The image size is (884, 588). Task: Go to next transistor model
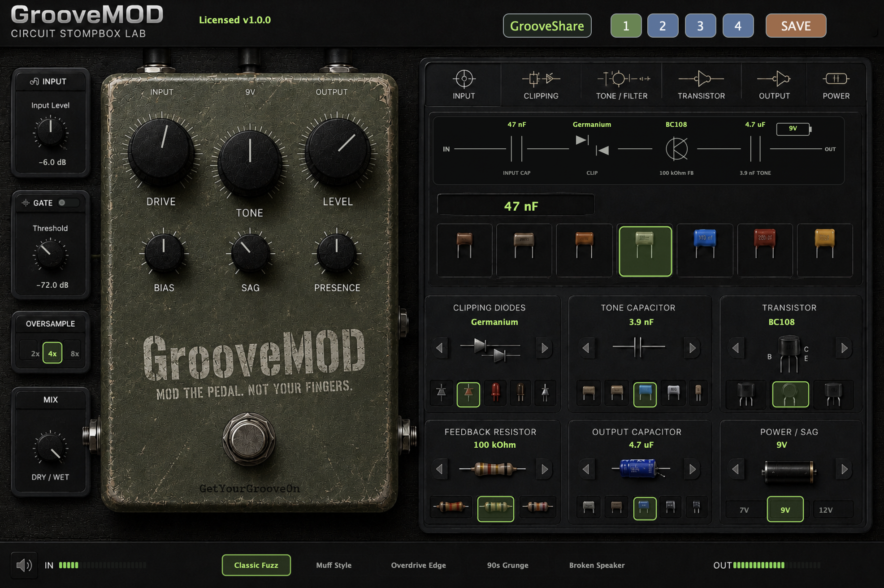(844, 348)
